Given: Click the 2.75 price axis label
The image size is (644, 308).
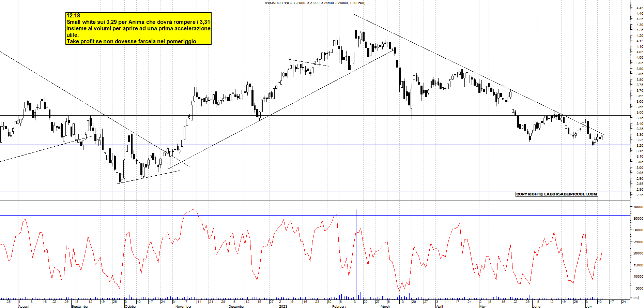Looking at the screenshot, I should pyautogui.click(x=639, y=195).
